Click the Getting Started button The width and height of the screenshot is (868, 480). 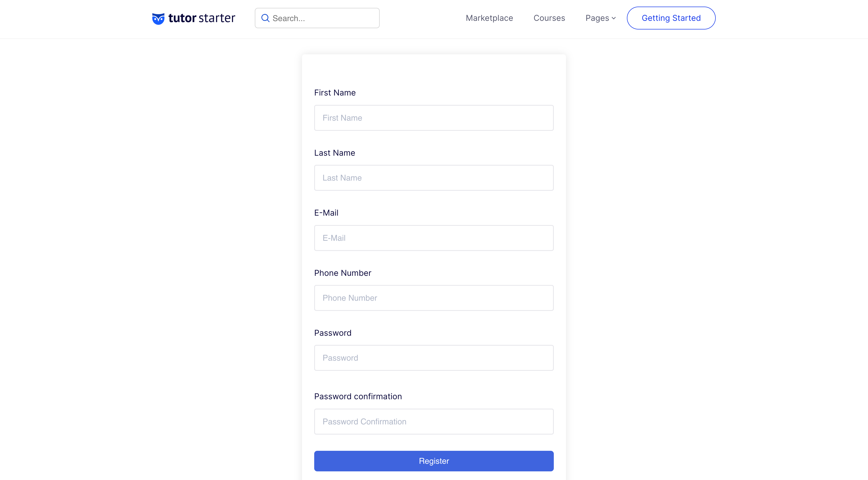[x=671, y=18]
